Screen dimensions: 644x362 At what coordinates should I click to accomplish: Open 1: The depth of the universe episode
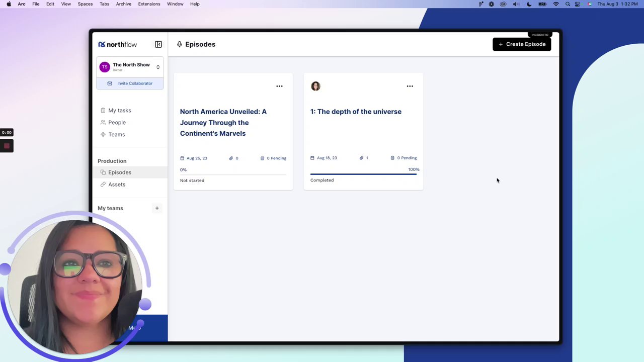tap(356, 112)
